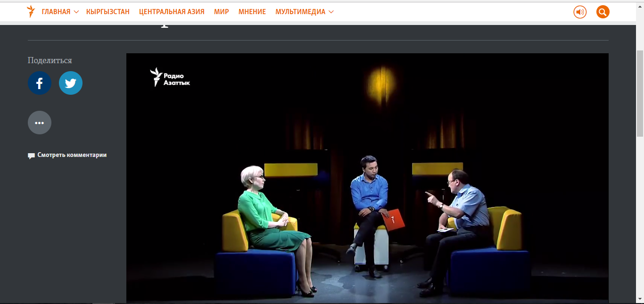Open the ГЛАВНАЯ home menu item
This screenshot has height=304, width=644.
[x=56, y=12]
